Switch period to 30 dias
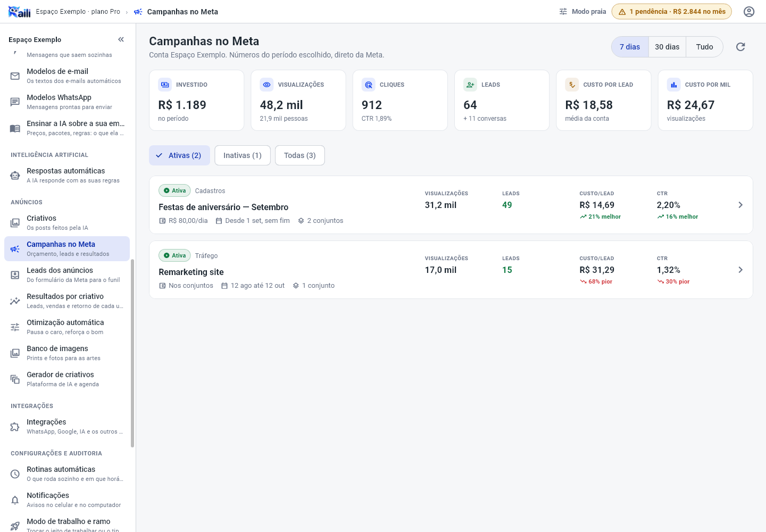 667,47
